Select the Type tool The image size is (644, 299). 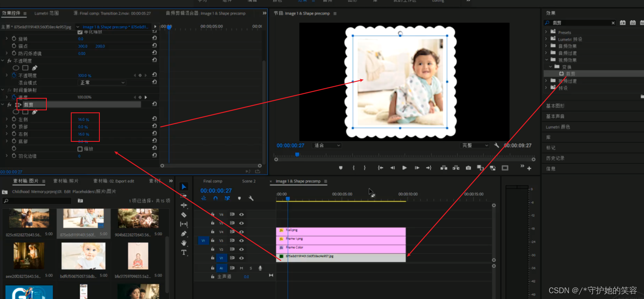coord(184,252)
